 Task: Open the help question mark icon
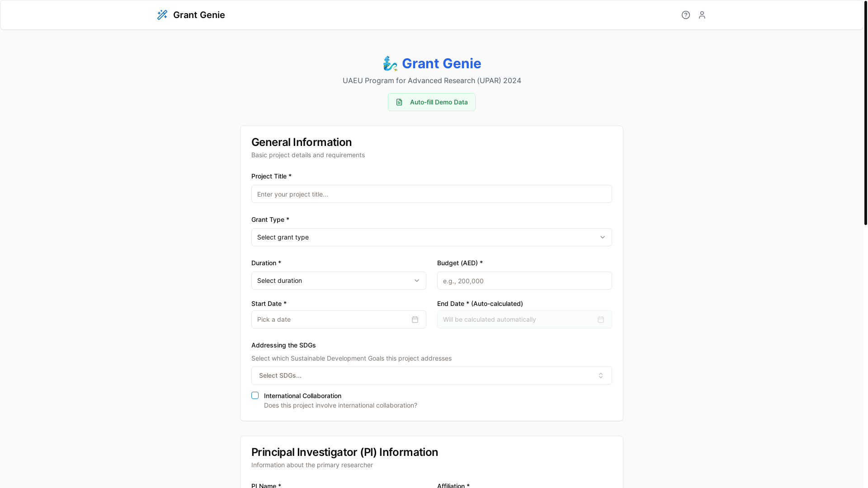686,15
